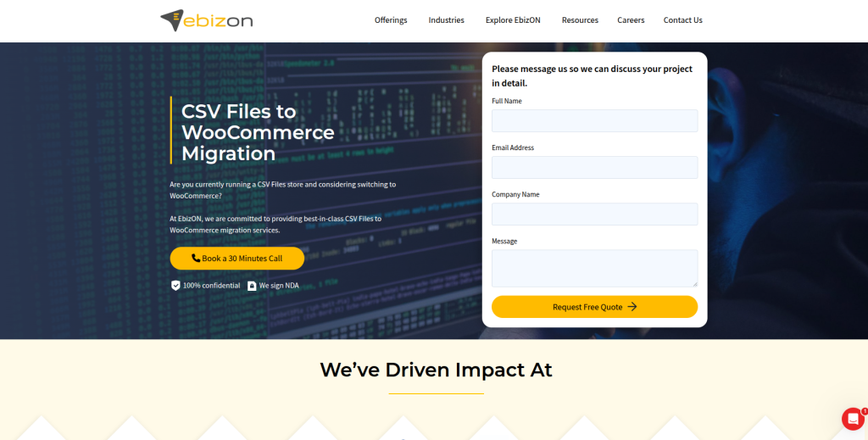Click the arrow icon in Request Free Quote
868x440 pixels.
(x=632, y=307)
